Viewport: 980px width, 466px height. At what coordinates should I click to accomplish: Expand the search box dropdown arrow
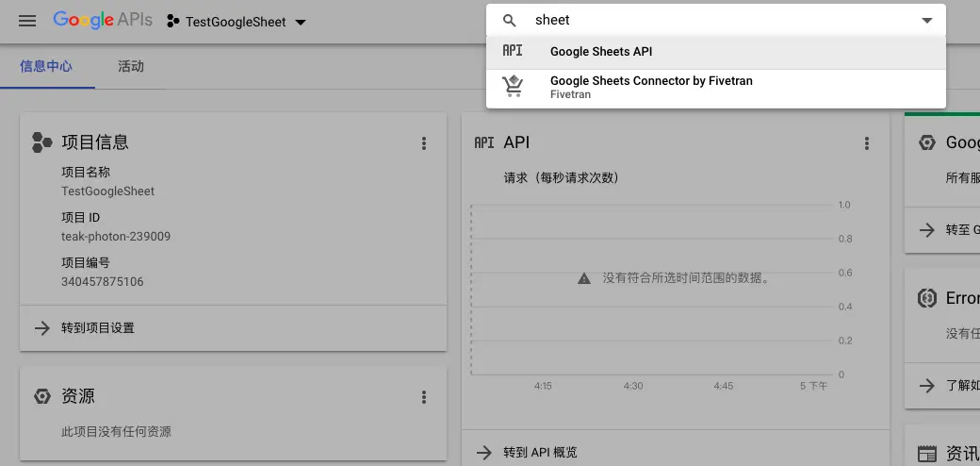pyautogui.click(x=927, y=21)
